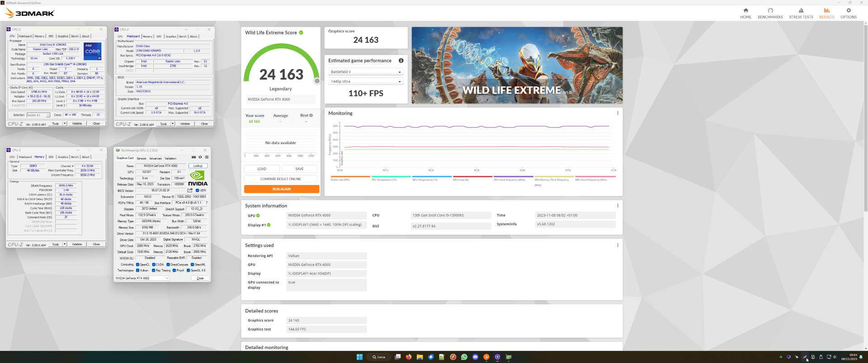Viewport: 868px width, 363px height.
Task: Click the SAVE result button
Action: 299,169
